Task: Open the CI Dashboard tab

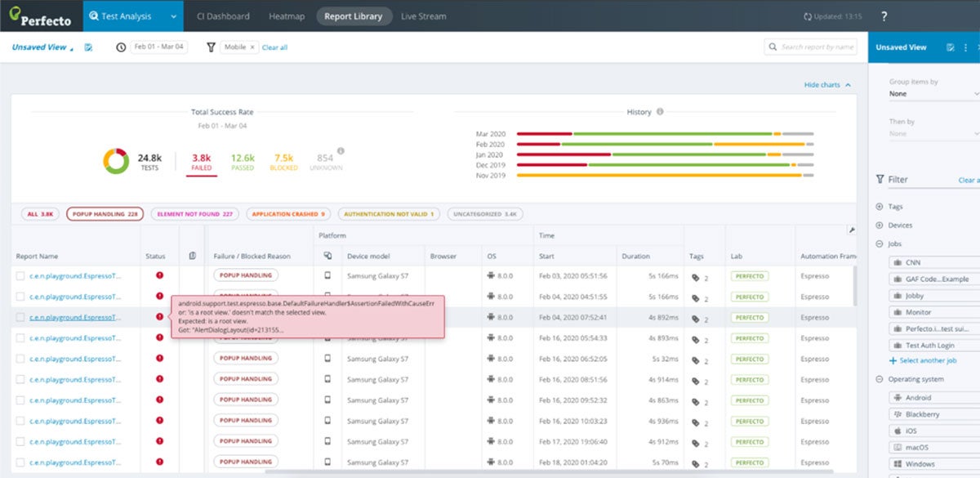Action: coord(223,16)
